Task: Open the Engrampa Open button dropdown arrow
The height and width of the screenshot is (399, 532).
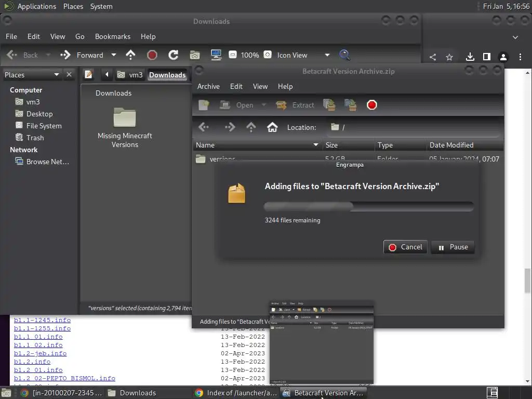Action: click(263, 105)
